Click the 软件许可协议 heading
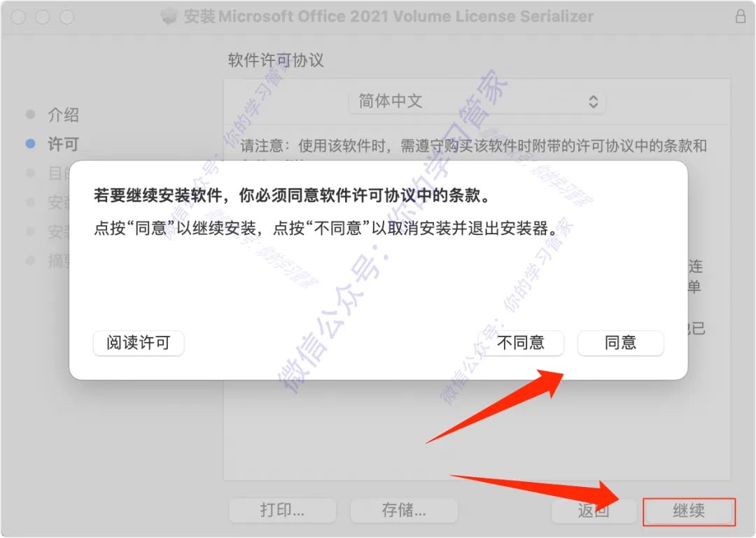 pyautogui.click(x=276, y=60)
